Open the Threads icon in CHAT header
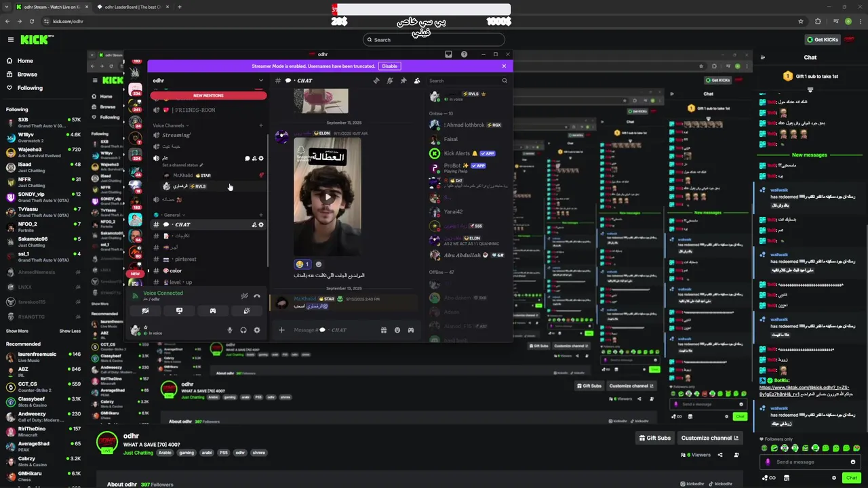Screen dimensions: 868x488 coord(376,81)
